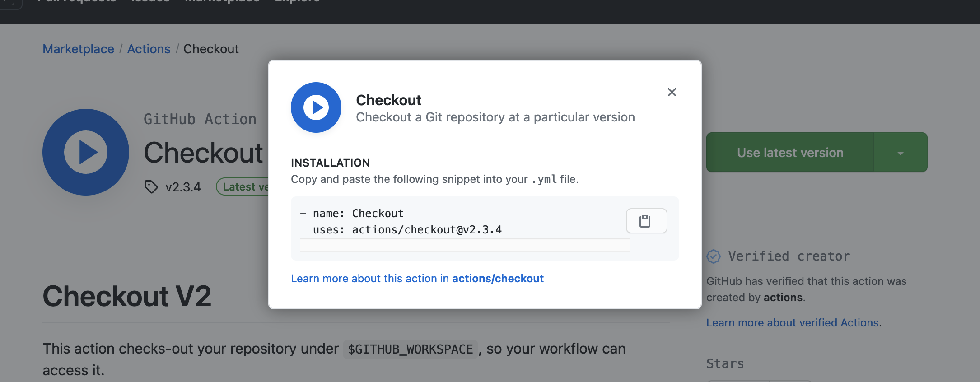The image size is (980, 382).
Task: Click the tag icon beside v2.3.4
Action: pos(151,186)
